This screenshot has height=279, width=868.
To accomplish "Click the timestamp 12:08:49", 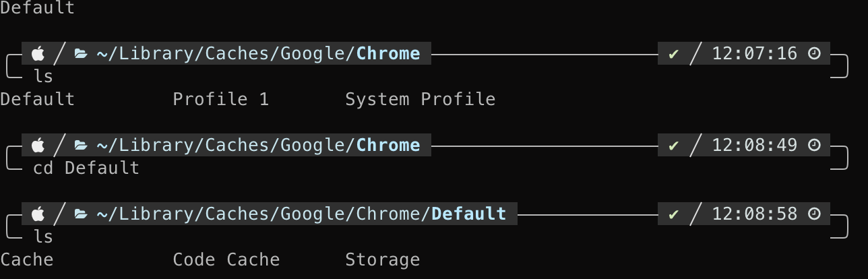I will point(755,145).
